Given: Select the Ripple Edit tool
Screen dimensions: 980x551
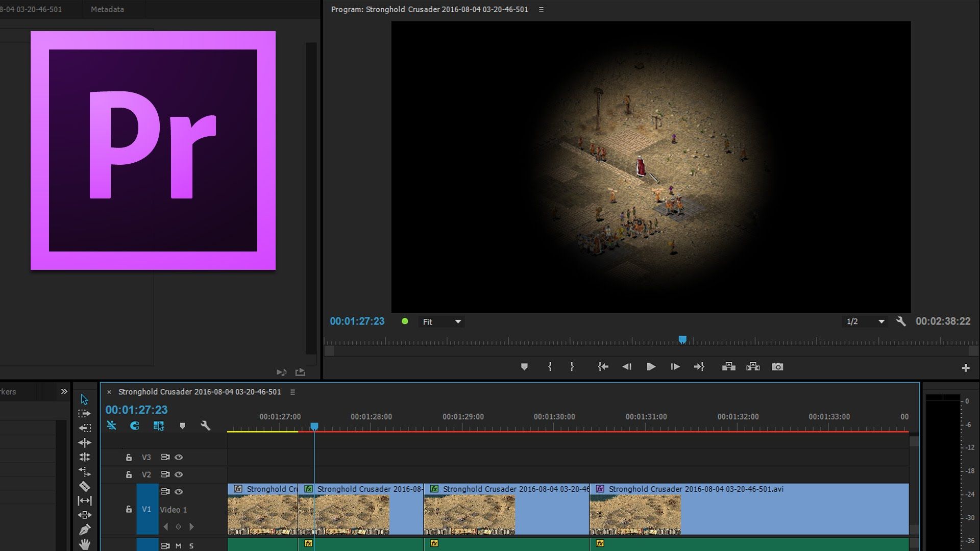Looking at the screenshot, I should coord(85,442).
